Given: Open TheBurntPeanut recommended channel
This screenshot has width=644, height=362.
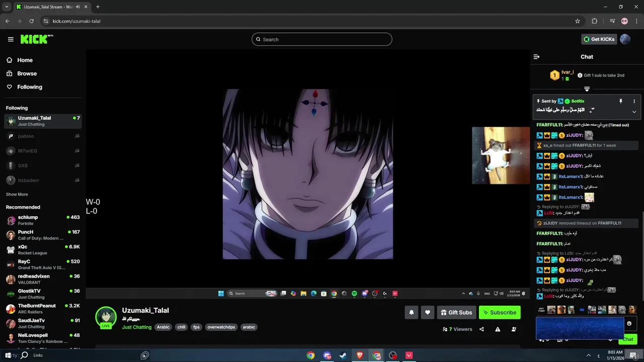Looking at the screenshot, I should pos(43,309).
